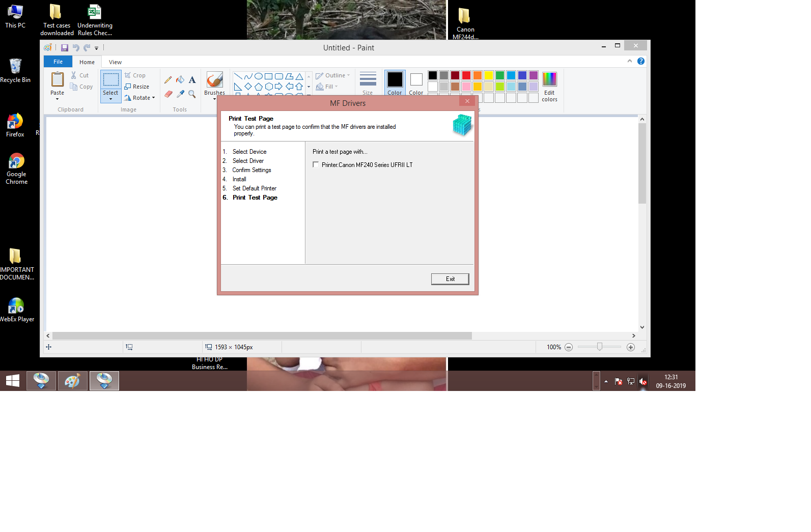Open the Windows Start button
This screenshot has width=811, height=532.
pyautogui.click(x=12, y=381)
